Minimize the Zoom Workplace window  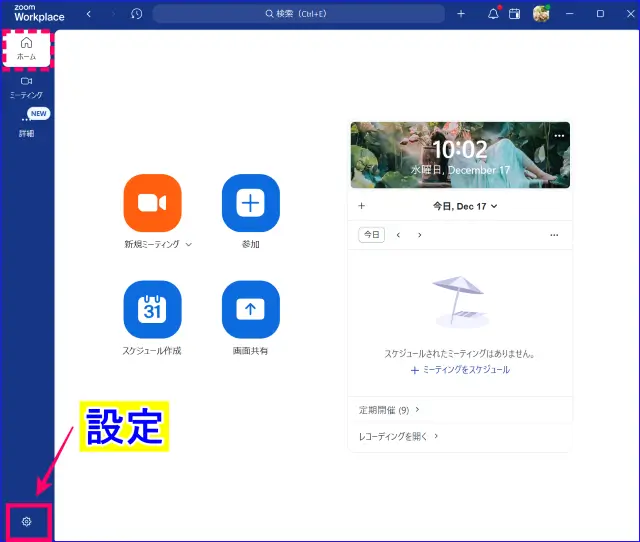coord(569,14)
